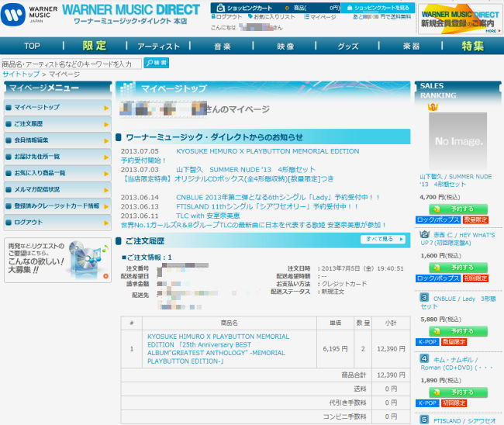Select 登録済みクレジットカード情報 in the side menu
The image size is (504, 425).
click(57, 206)
